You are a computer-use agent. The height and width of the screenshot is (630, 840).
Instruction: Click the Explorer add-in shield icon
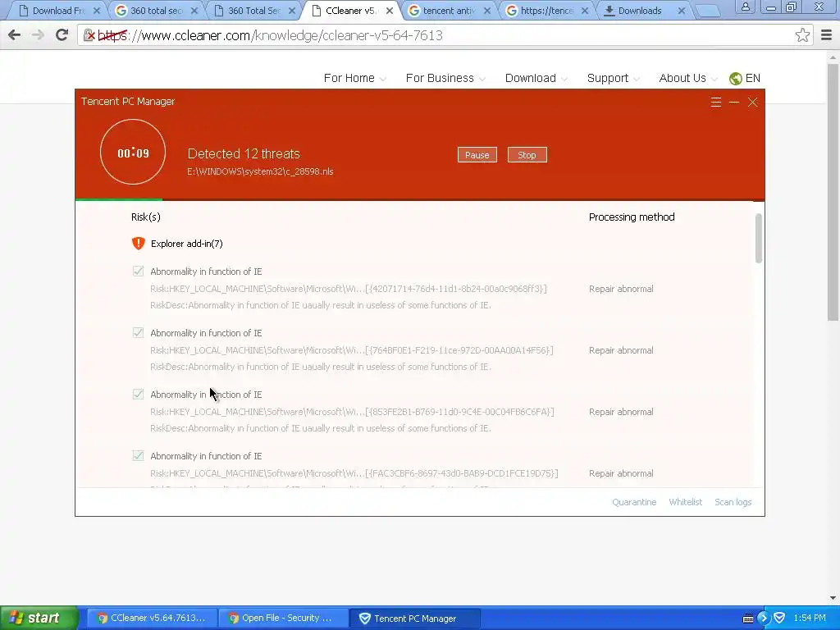click(x=138, y=243)
